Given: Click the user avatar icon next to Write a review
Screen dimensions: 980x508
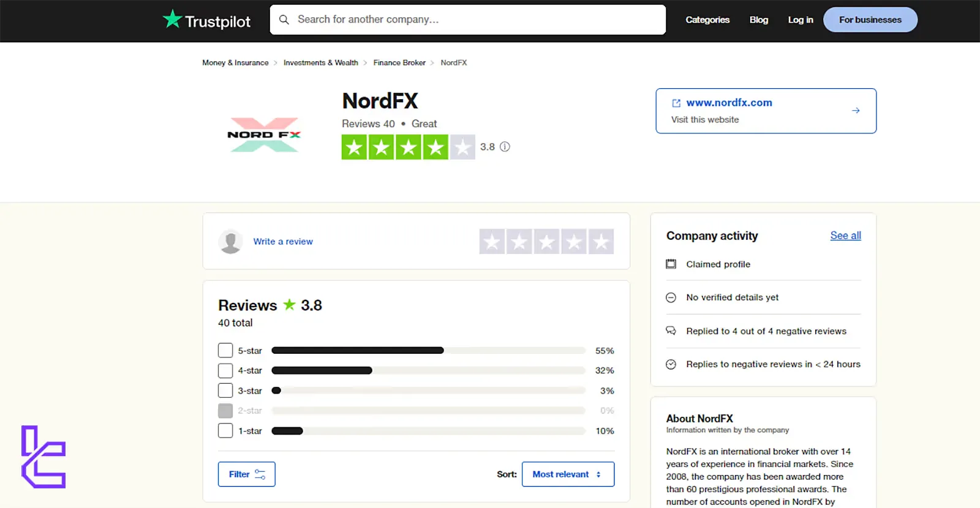Looking at the screenshot, I should click(x=231, y=242).
